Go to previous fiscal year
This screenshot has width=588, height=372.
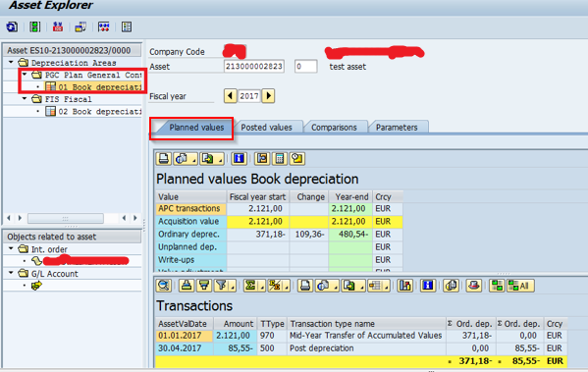tap(231, 96)
